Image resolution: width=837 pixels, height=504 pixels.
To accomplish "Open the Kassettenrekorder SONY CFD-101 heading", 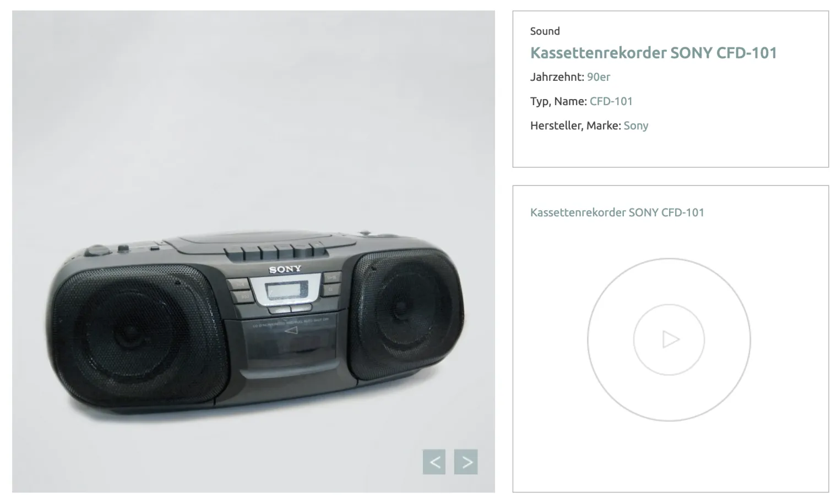I will (654, 53).
